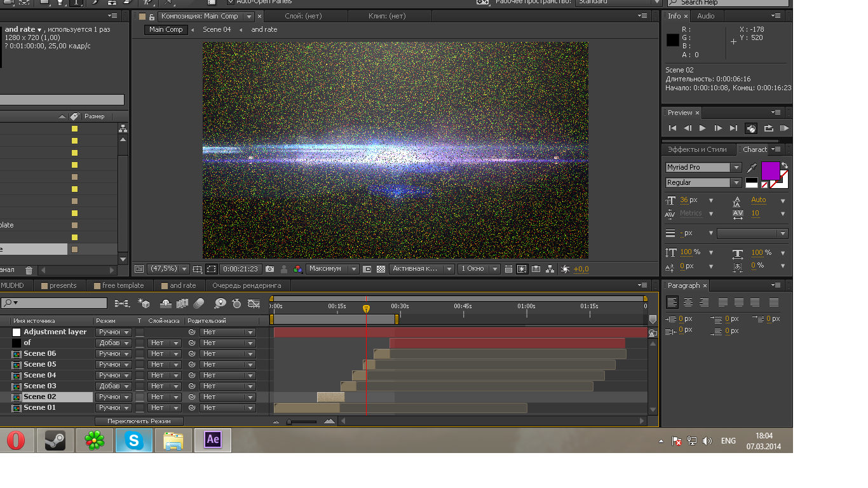Enable motion blur for timeline

(199, 304)
